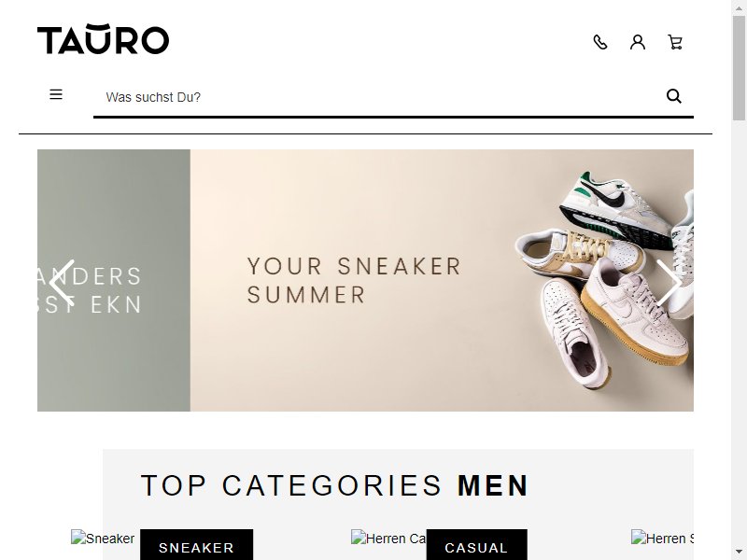This screenshot has height=560, width=747.
Task: Open the Sneaker category image
Action: pos(103,539)
